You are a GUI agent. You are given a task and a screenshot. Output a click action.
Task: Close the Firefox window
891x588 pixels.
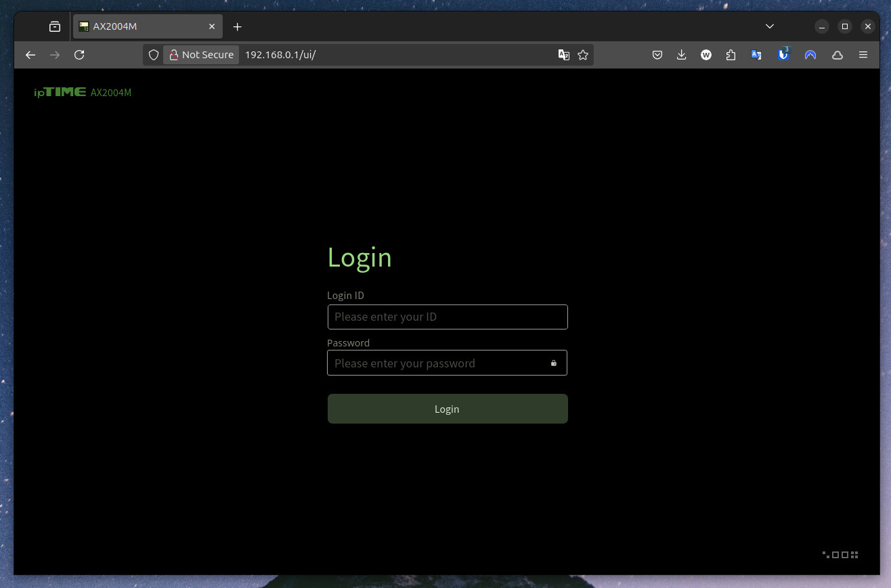[x=868, y=27]
